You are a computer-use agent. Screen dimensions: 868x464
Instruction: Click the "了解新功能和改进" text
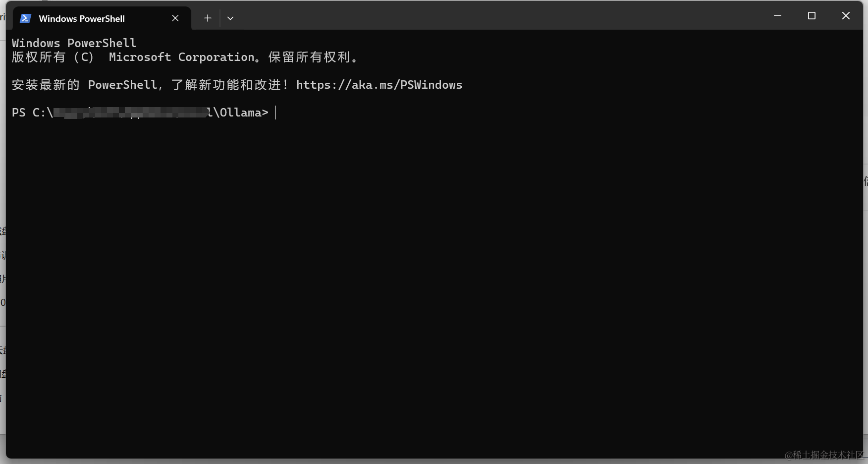[226, 85]
